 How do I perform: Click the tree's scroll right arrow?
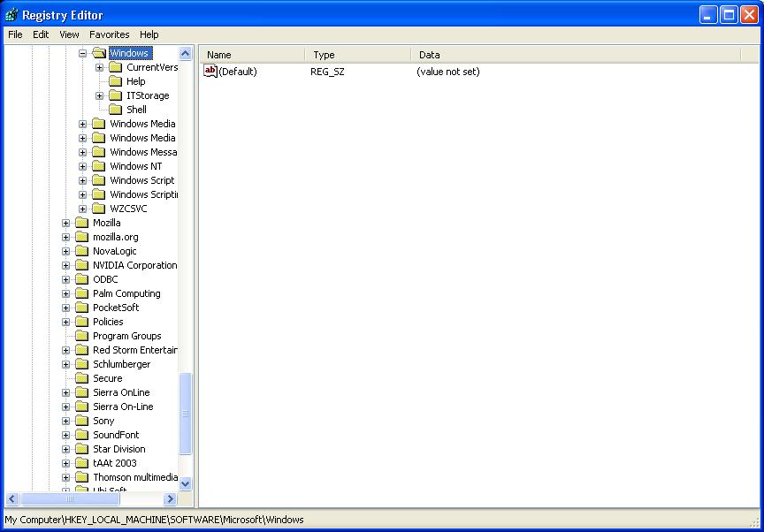pos(170,499)
